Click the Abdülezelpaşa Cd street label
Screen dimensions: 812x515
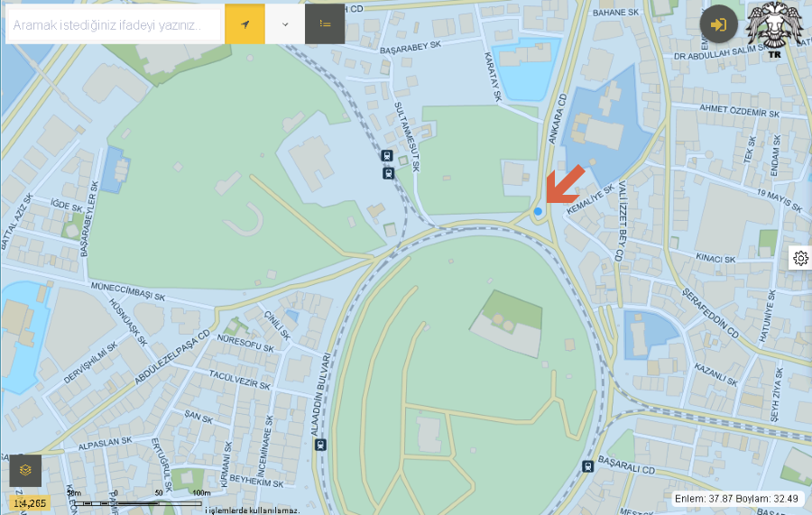point(172,356)
